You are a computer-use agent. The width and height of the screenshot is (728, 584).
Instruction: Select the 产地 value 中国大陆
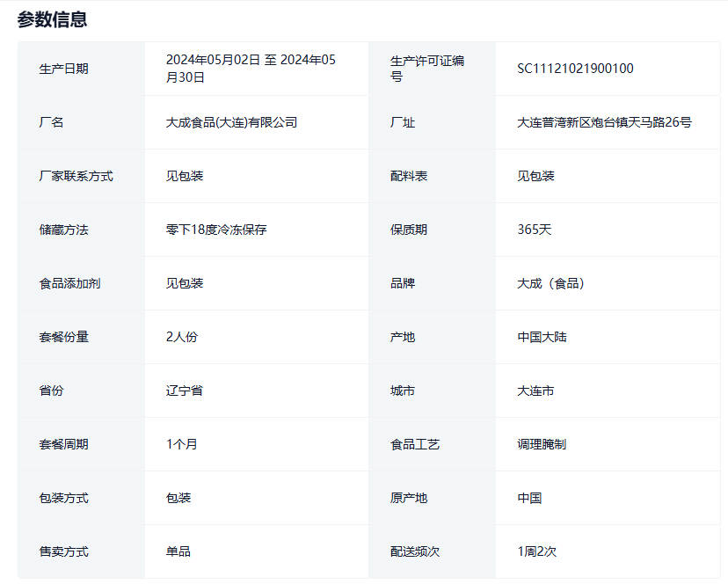(542, 337)
